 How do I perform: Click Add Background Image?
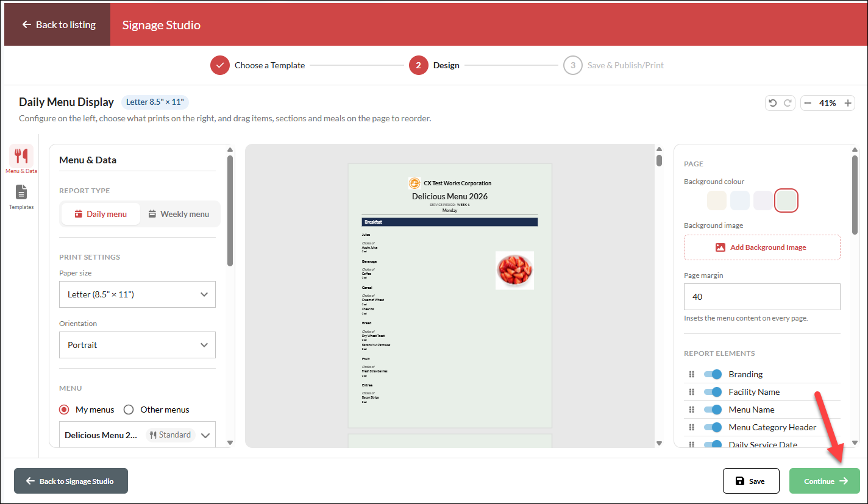point(762,247)
